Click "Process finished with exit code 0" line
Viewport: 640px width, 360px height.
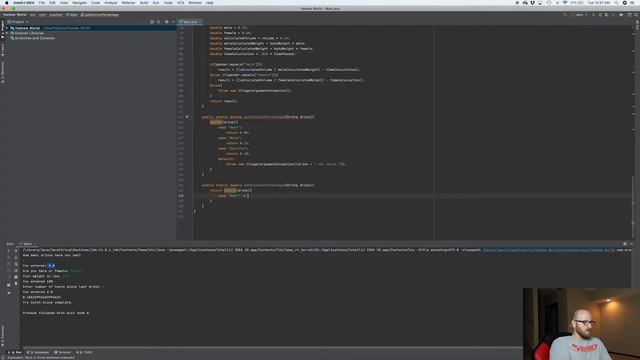56,313
